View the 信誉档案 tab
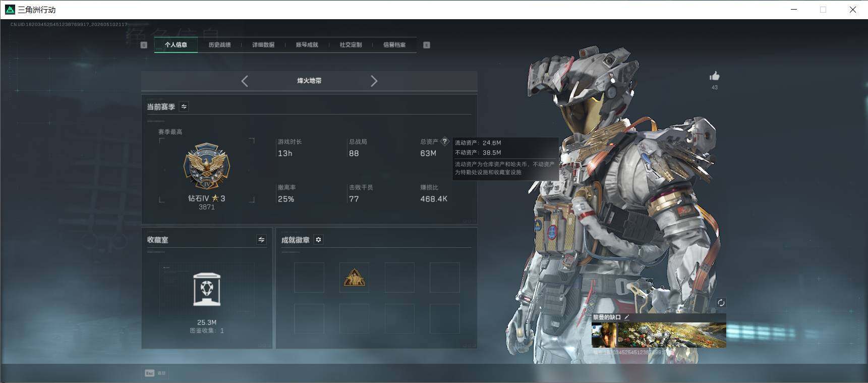The width and height of the screenshot is (868, 383). (x=394, y=45)
